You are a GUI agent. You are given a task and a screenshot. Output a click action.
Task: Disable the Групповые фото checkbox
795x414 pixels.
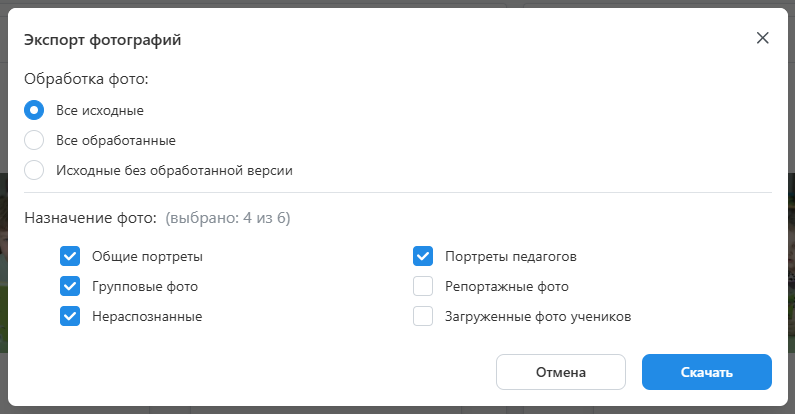(70, 286)
